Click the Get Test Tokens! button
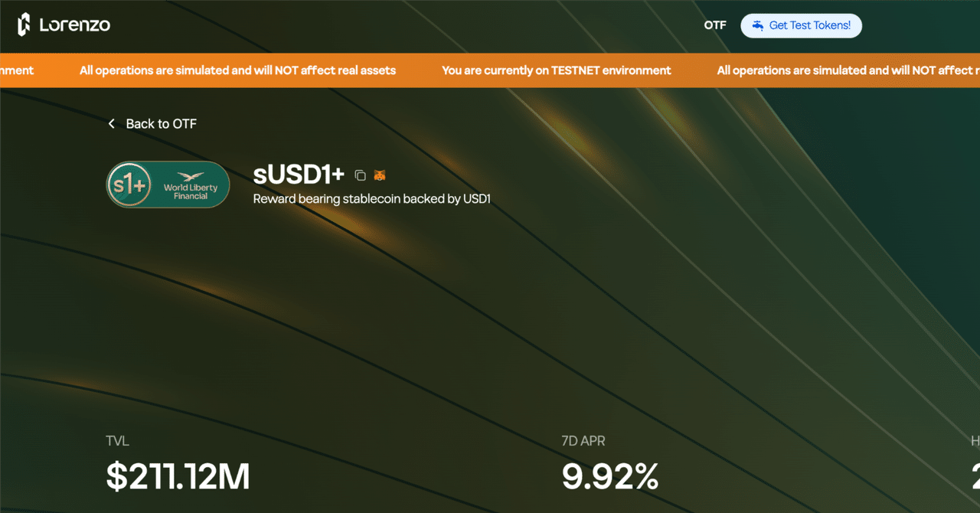Image resolution: width=980 pixels, height=513 pixels. pyautogui.click(x=801, y=25)
